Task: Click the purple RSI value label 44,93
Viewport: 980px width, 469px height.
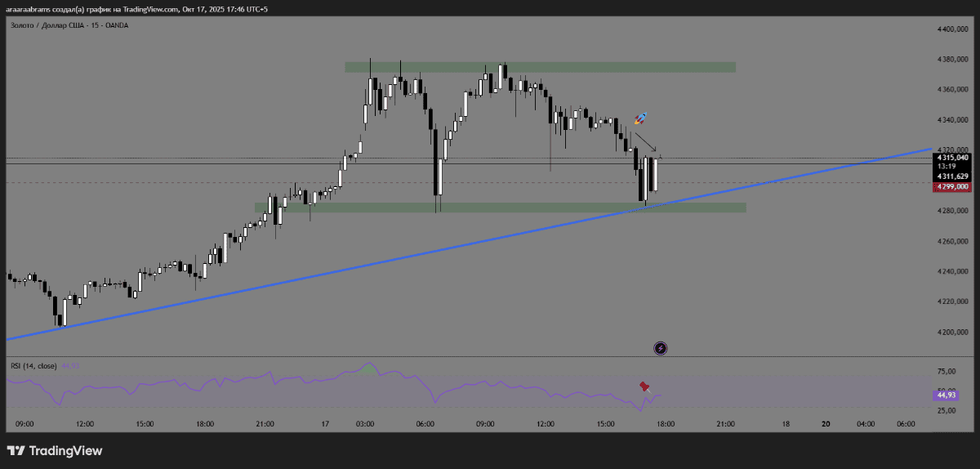Action: pos(947,395)
